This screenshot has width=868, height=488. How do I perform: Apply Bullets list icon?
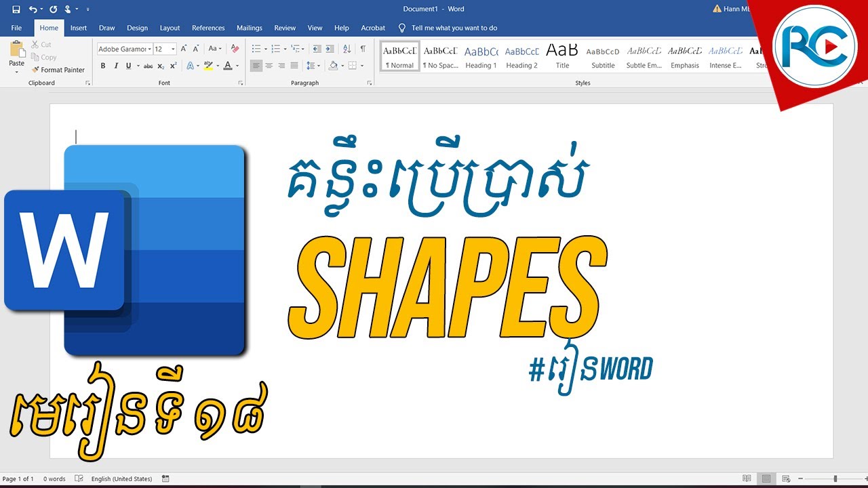[x=256, y=49]
